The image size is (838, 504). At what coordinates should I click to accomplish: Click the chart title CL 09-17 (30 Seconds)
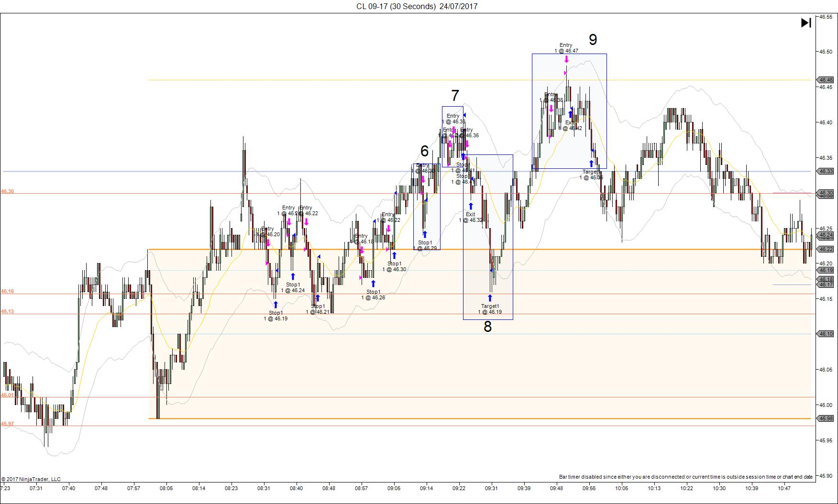click(x=396, y=6)
